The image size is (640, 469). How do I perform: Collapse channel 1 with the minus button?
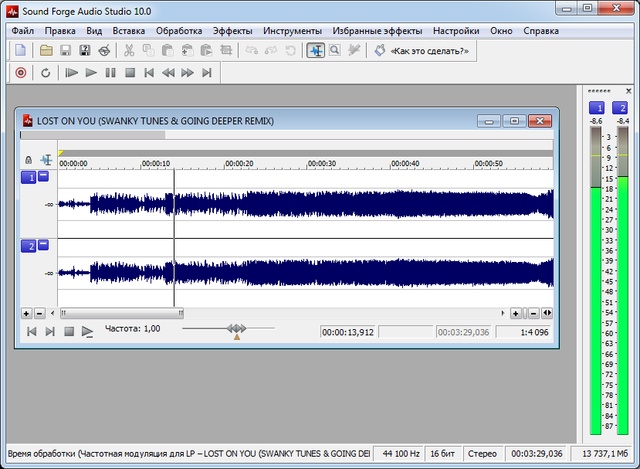tap(43, 177)
